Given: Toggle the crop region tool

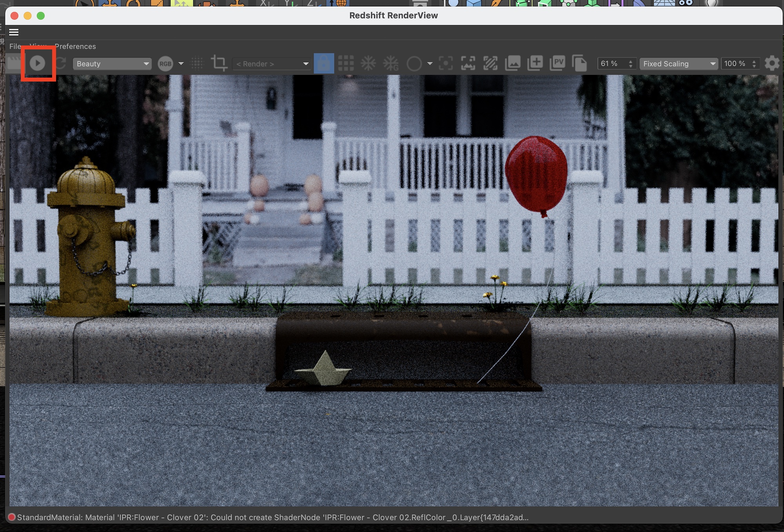Looking at the screenshot, I should click(x=219, y=63).
